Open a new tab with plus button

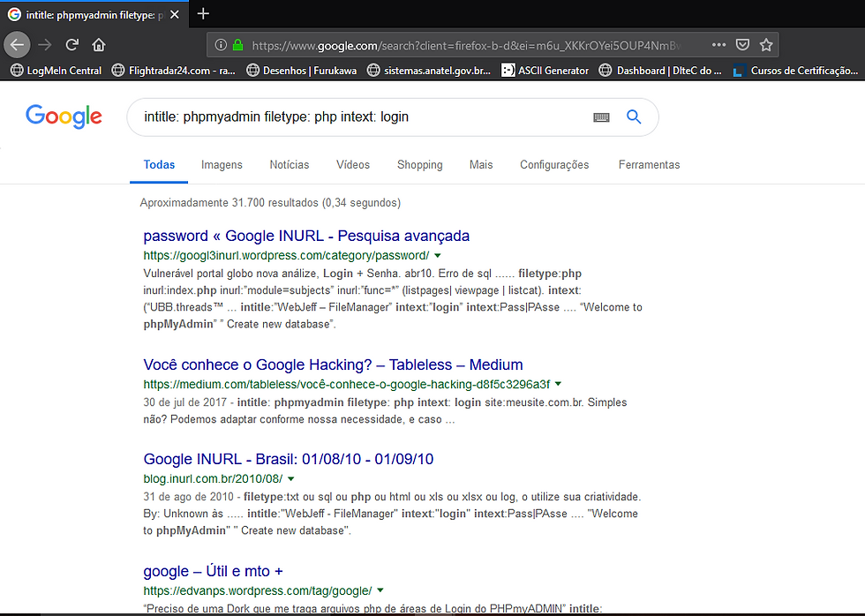(203, 14)
